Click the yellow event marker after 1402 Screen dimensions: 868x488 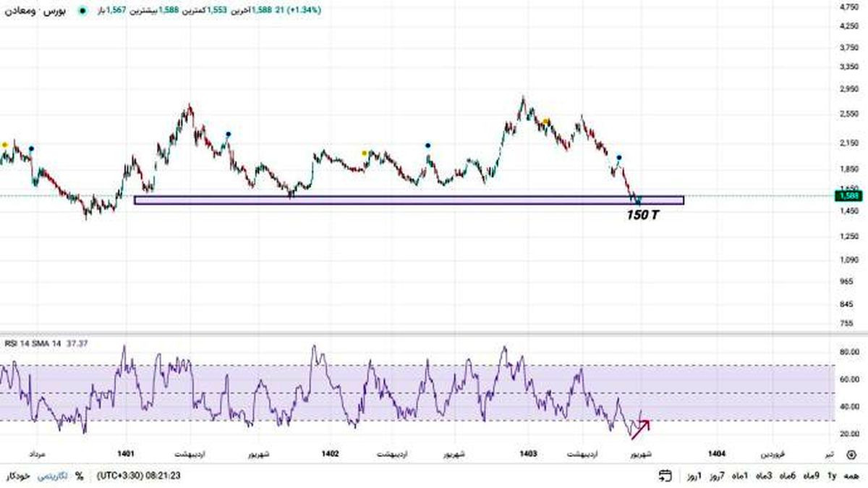[365, 153]
